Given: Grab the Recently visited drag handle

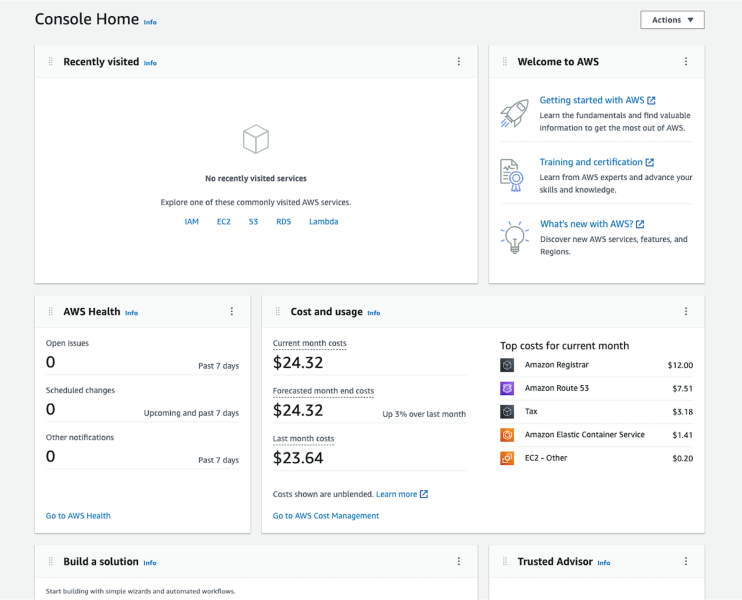Looking at the screenshot, I should [x=51, y=62].
